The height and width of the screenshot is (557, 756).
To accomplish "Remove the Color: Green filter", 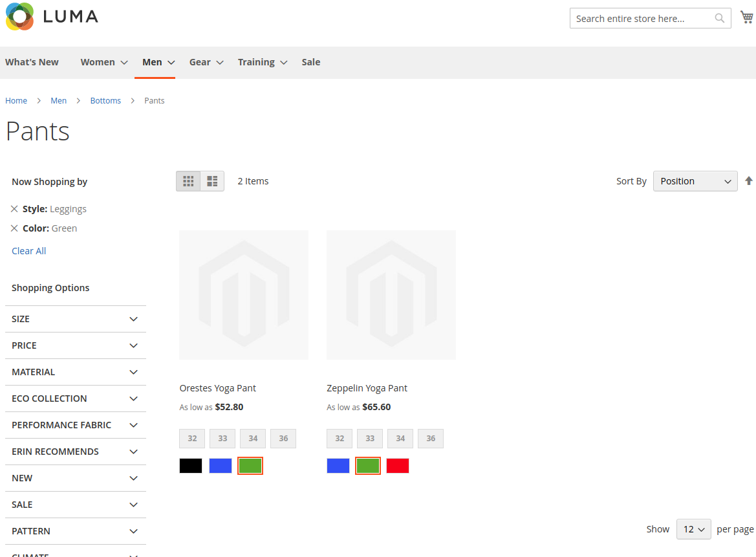I will pyautogui.click(x=14, y=228).
